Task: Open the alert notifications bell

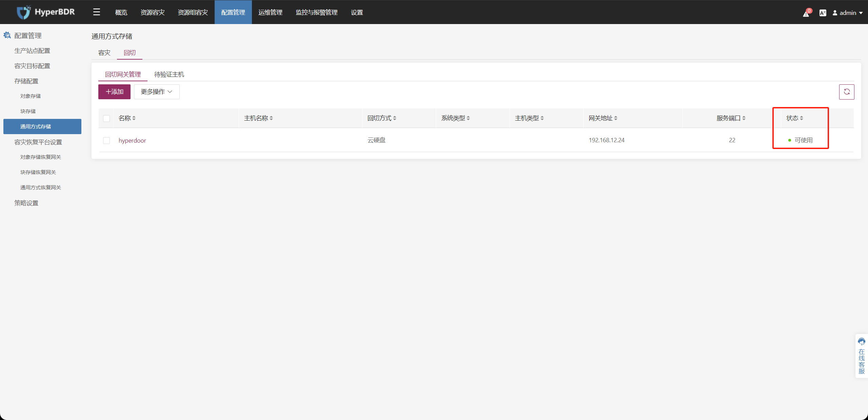Action: coord(806,13)
